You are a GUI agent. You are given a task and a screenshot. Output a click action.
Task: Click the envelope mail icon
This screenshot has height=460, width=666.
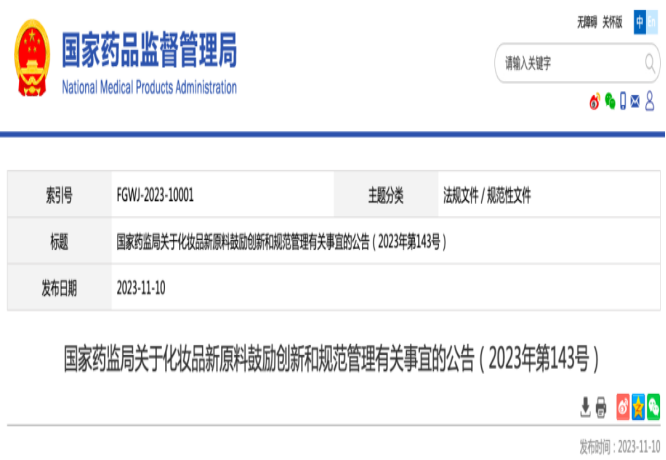coord(635,101)
